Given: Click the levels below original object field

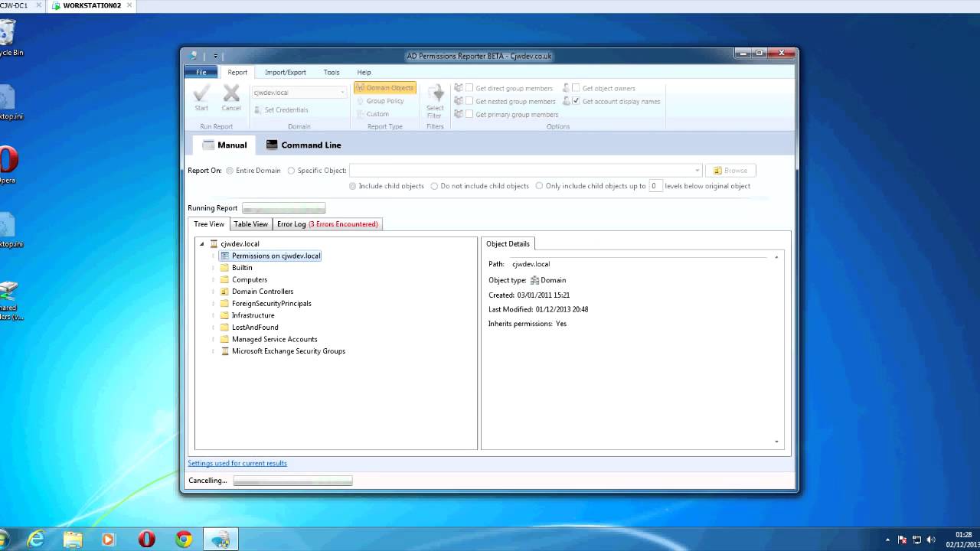Looking at the screenshot, I should (655, 186).
